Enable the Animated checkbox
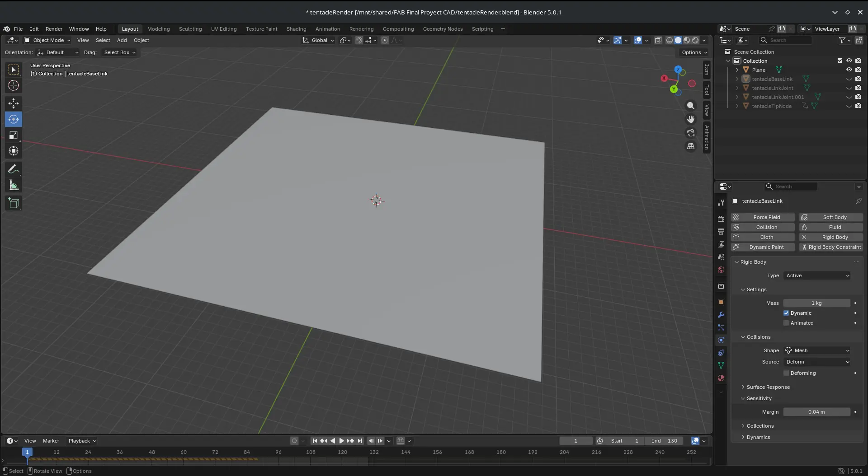Image resolution: width=868 pixels, height=476 pixels. click(786, 323)
